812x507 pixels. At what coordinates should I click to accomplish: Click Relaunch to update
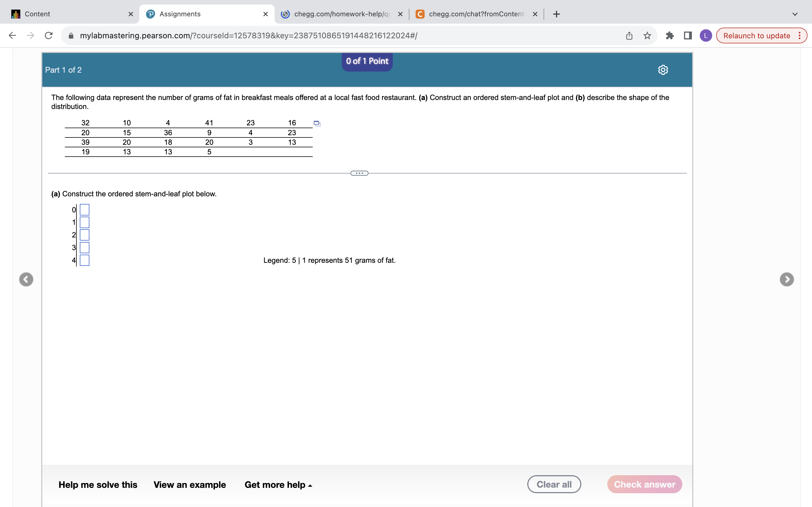pos(757,35)
